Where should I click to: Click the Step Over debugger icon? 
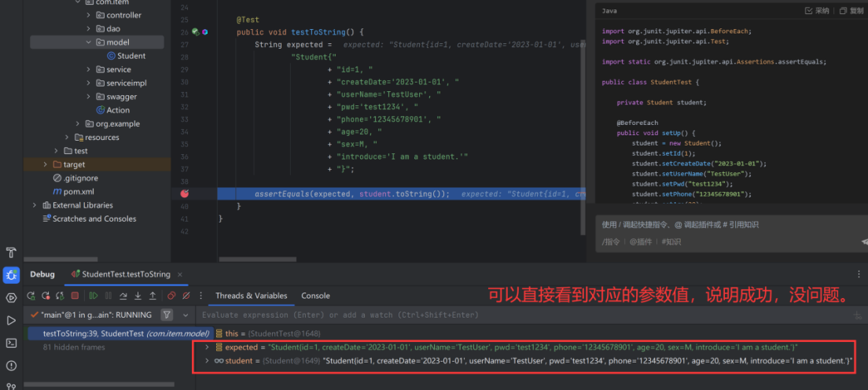(x=123, y=296)
